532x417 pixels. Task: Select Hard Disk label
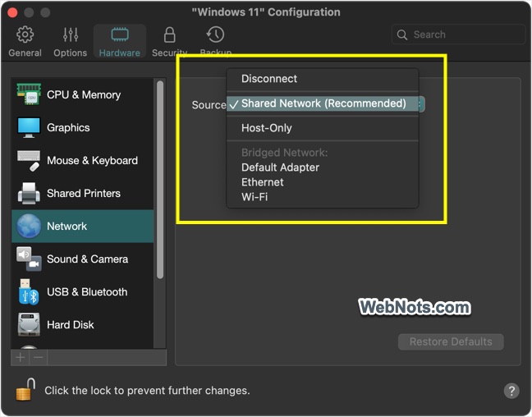coord(71,325)
